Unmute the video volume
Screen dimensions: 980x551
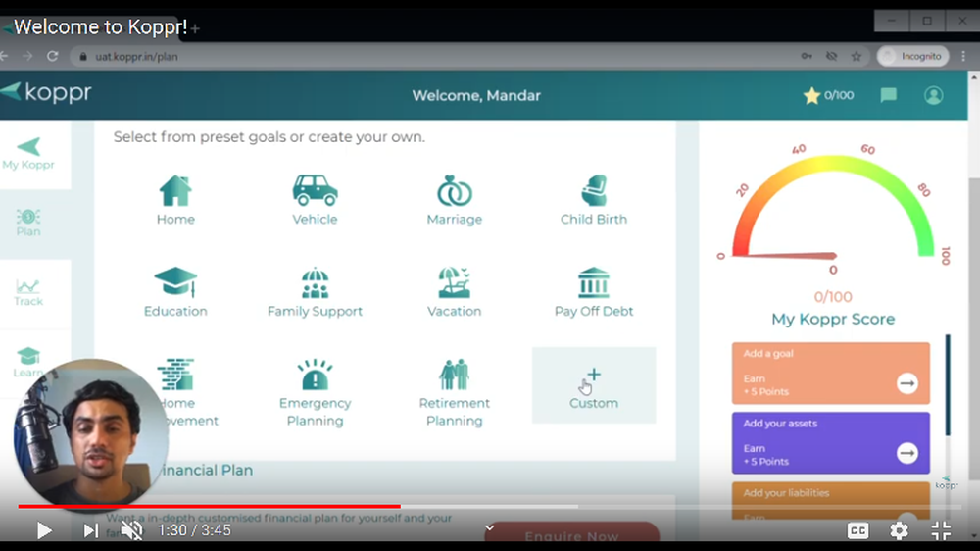pos(131,531)
